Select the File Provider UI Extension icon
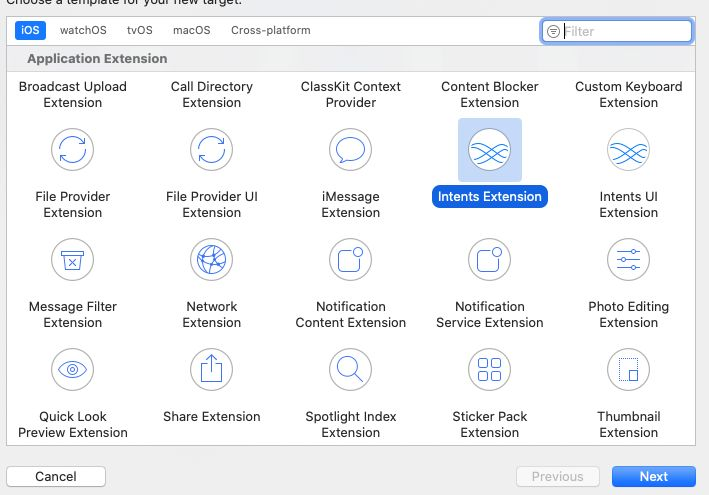The image size is (709, 495). 212,150
